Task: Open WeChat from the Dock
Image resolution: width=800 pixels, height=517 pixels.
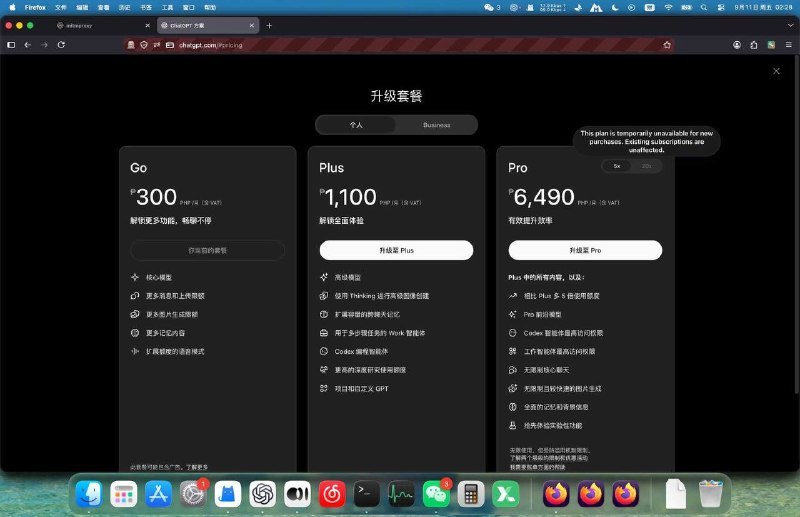Action: point(436,494)
